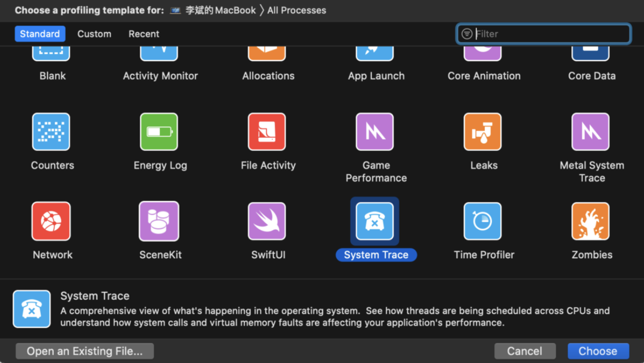644x363 pixels.
Task: Click the Zombies label text
Action: [592, 255]
